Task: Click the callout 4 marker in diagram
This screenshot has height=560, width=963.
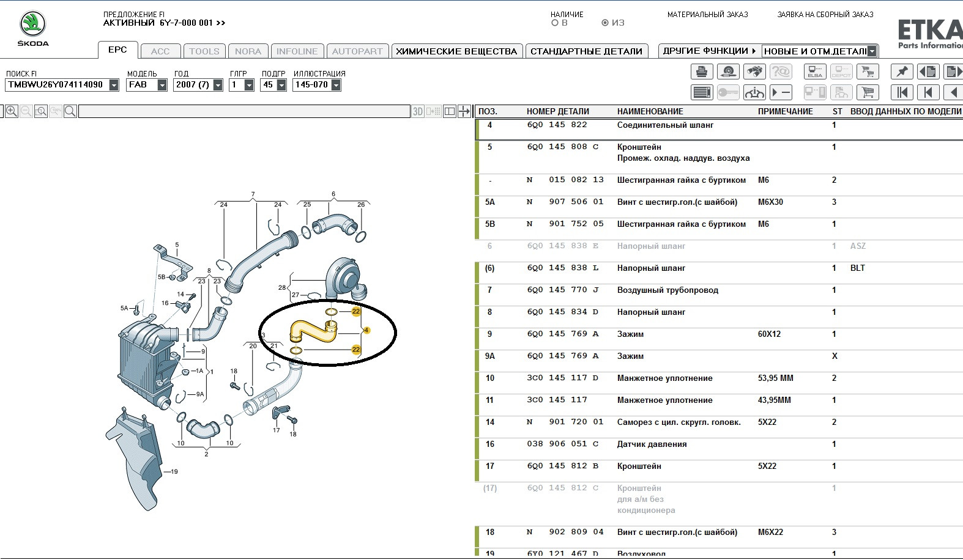Action: point(366,331)
